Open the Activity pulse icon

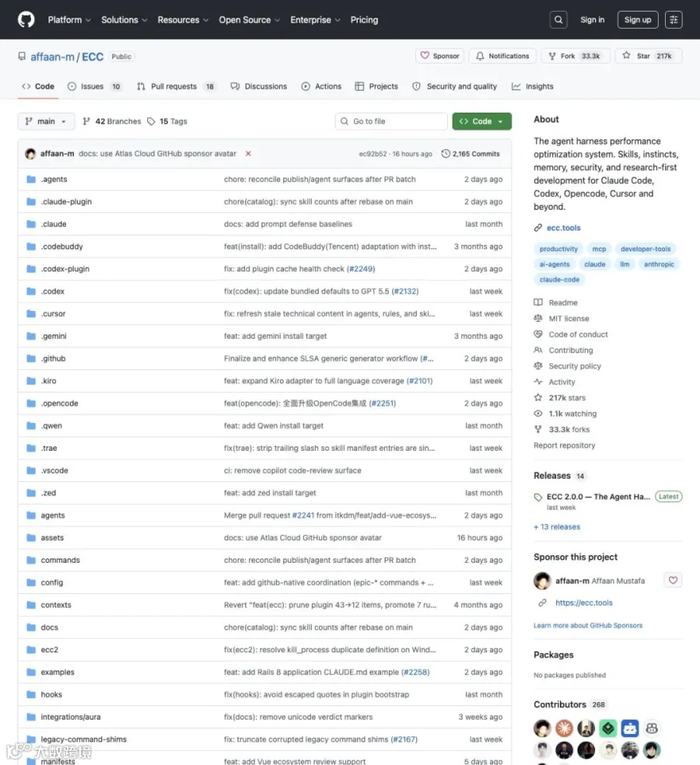click(x=538, y=382)
